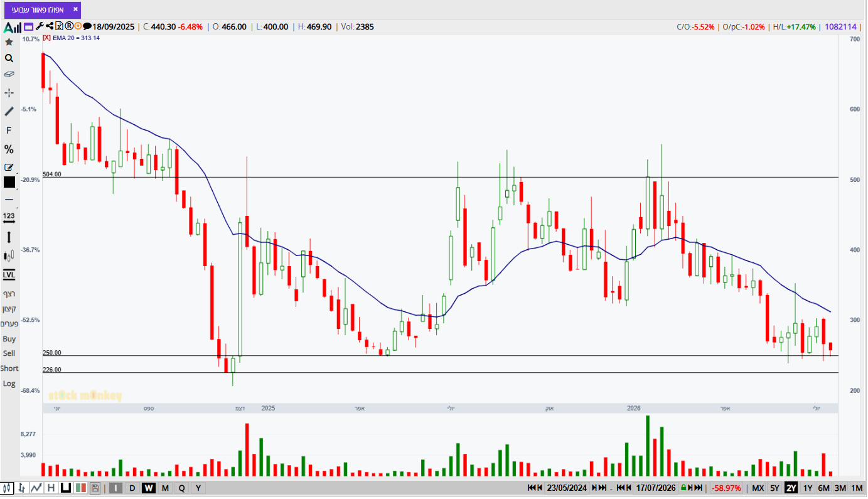Click the LVL levels tool
Image resolution: width=868 pixels, height=499 pixels.
click(9, 274)
